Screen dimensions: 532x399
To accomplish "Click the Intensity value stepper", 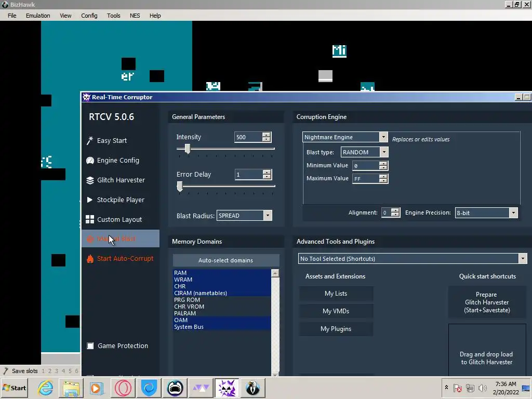I will [x=267, y=137].
